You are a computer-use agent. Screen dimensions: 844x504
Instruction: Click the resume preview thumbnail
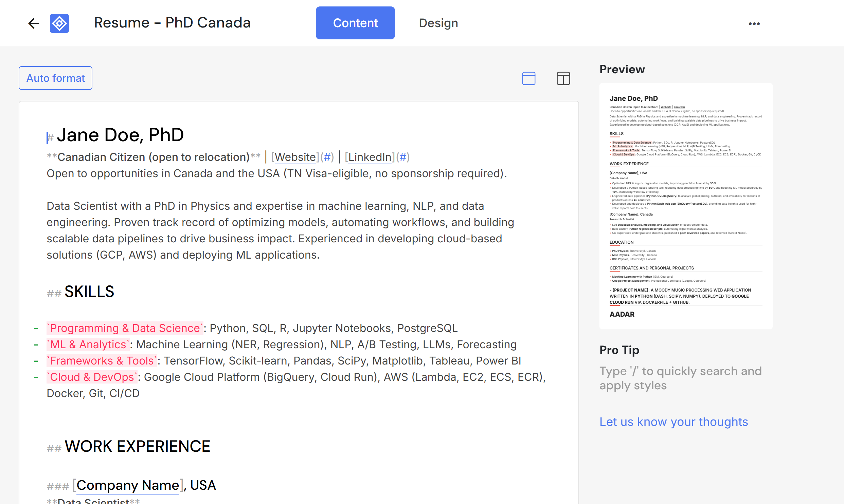tap(686, 205)
